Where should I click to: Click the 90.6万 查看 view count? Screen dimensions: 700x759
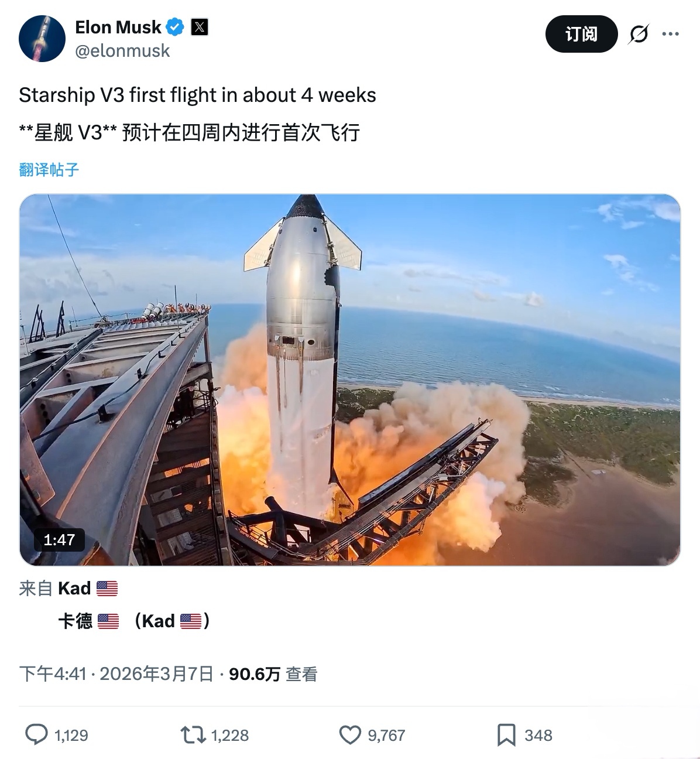tap(273, 674)
